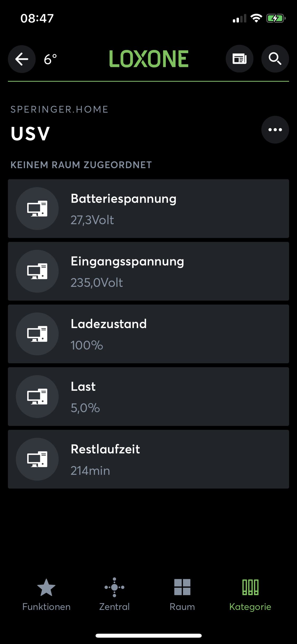Tap the green LOXONE logo
Screen dimensions: 297x644
pos(149,59)
